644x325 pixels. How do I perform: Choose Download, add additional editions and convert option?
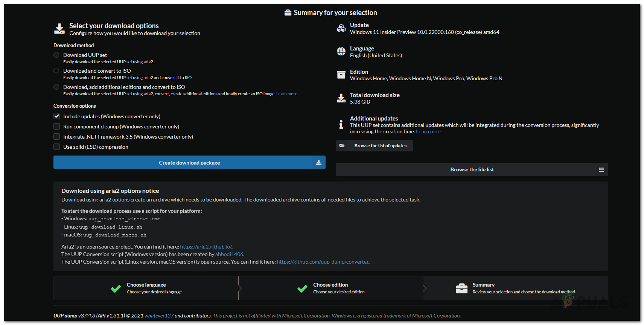[56, 87]
